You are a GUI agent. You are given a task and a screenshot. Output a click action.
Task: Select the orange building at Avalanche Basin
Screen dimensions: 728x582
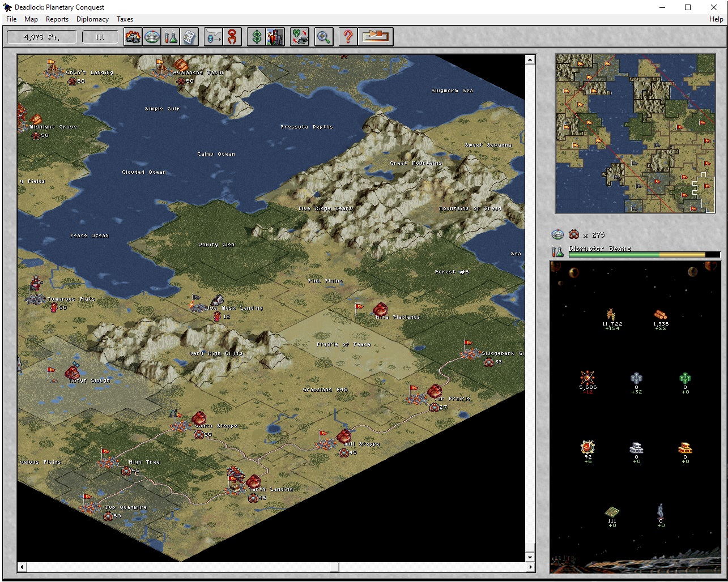coord(181,64)
